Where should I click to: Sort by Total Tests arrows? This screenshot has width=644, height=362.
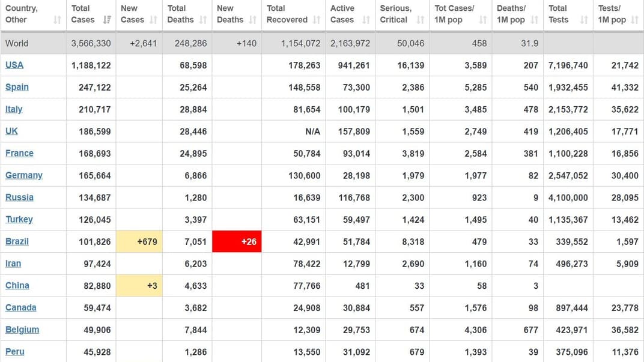(x=584, y=20)
